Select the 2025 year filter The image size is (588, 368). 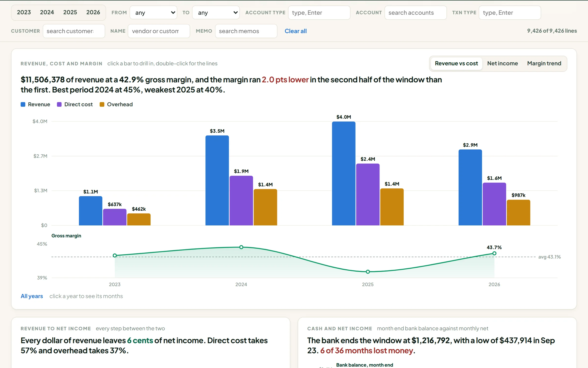pyautogui.click(x=70, y=12)
